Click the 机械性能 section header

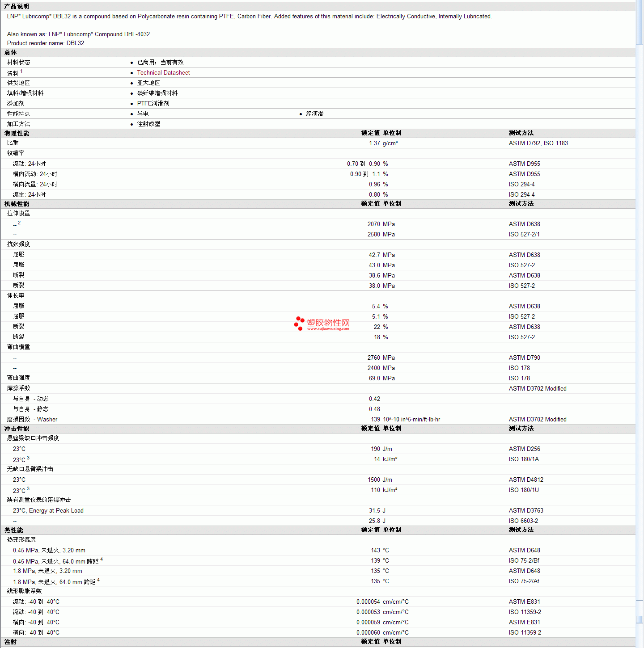[17, 204]
